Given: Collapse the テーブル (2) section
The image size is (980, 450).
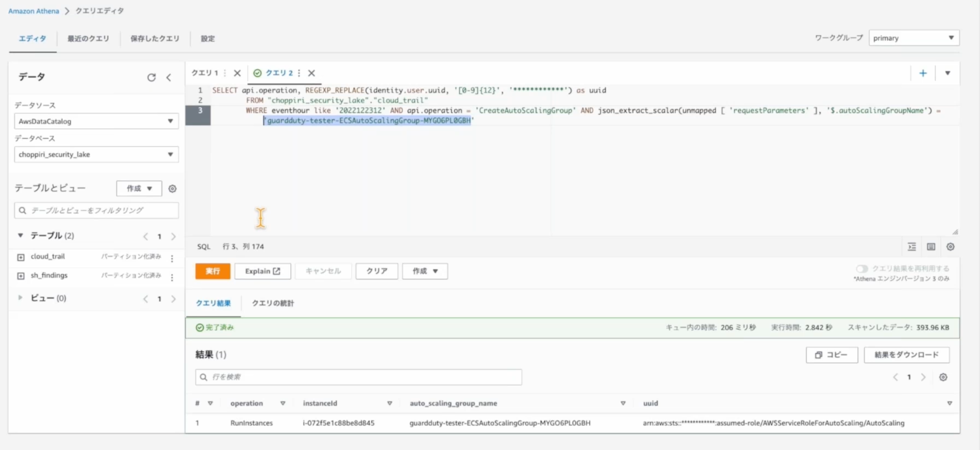Looking at the screenshot, I should click(x=20, y=235).
